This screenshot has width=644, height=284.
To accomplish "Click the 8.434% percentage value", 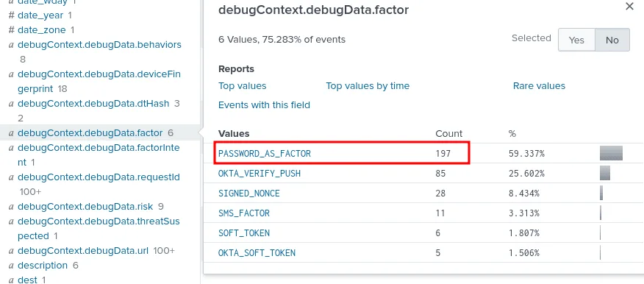I will click(x=524, y=194).
